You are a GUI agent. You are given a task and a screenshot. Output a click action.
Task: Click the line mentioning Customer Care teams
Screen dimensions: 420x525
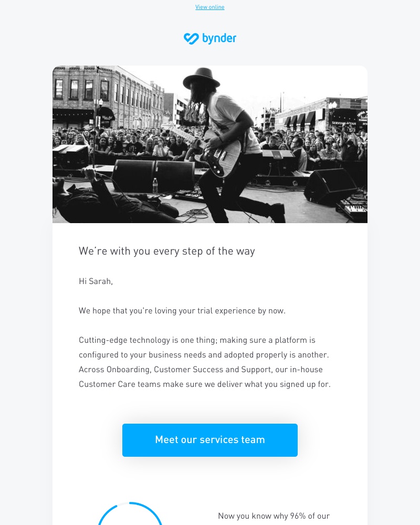point(205,384)
